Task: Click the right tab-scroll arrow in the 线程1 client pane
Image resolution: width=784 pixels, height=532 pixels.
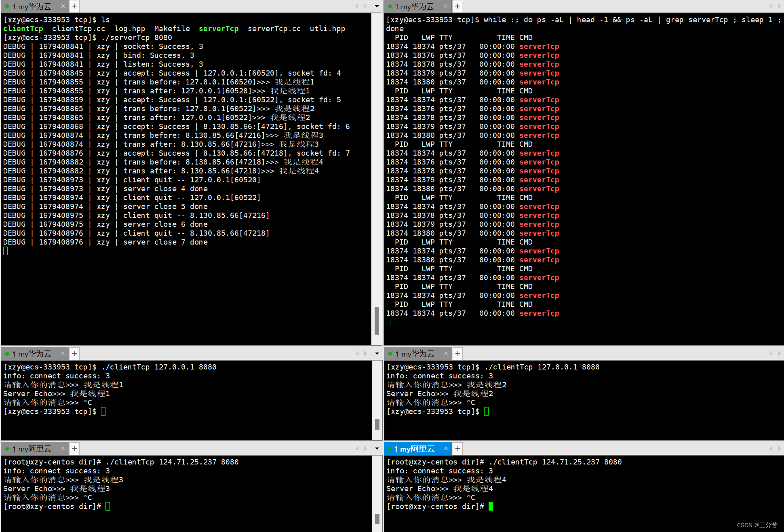Action: [365, 353]
